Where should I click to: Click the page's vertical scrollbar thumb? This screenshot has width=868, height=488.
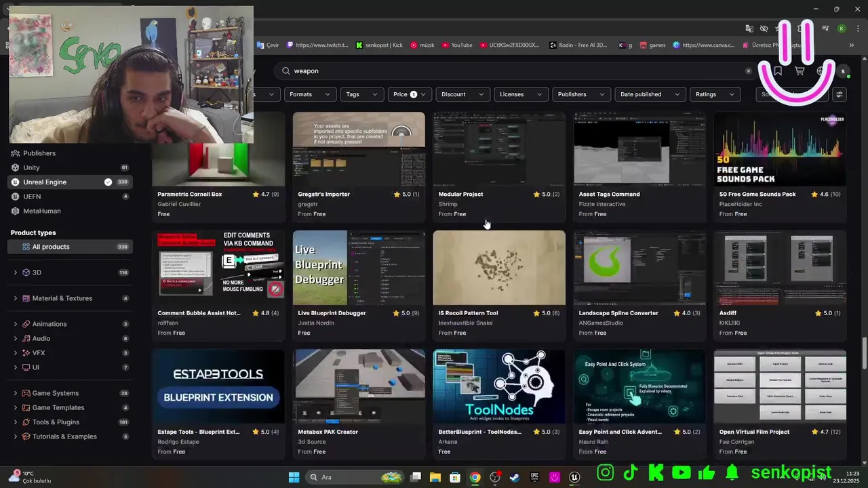864,352
